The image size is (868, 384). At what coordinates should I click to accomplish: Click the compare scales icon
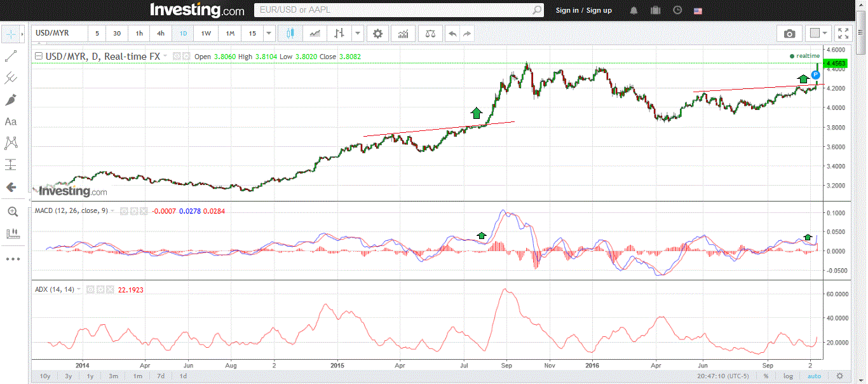431,34
